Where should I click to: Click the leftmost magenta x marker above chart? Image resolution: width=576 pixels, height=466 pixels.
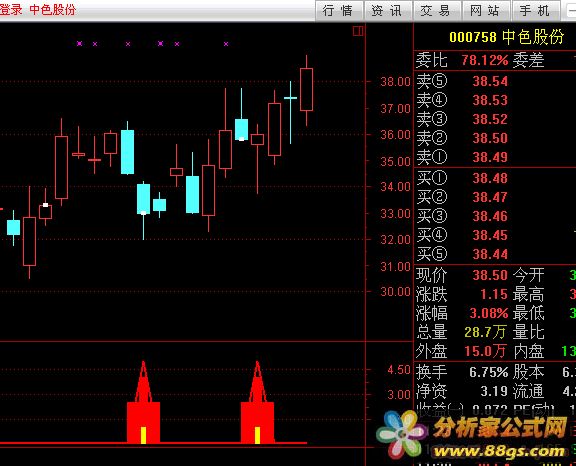click(79, 43)
